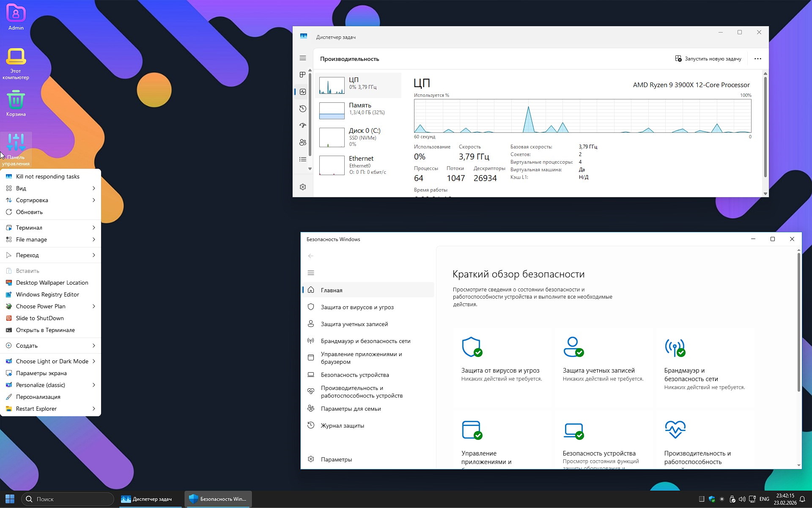
Task: Expand the Создать submenu
Action: (x=27, y=346)
